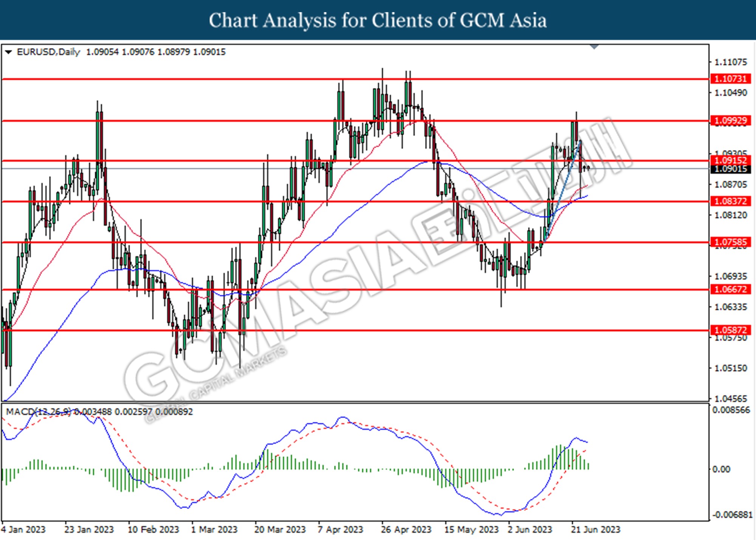Click the 23 Jan 2023 date label
Viewport: 756px width, 540px height.
89,529
